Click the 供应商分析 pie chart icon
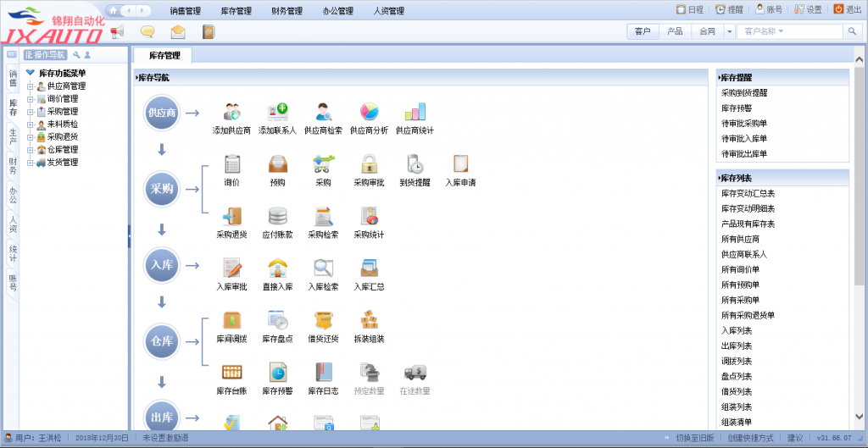Image resolution: width=868 pixels, height=448 pixels. coord(369,113)
